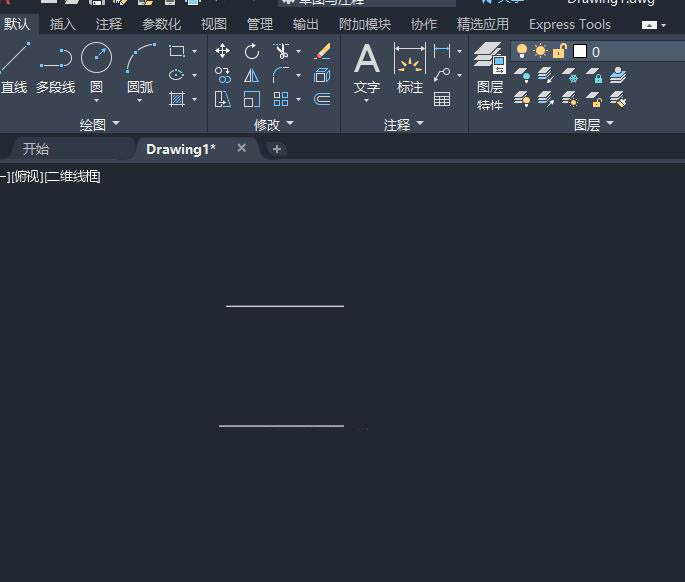Click the Erase tool icon
The width and height of the screenshot is (685, 582).
pyautogui.click(x=322, y=51)
